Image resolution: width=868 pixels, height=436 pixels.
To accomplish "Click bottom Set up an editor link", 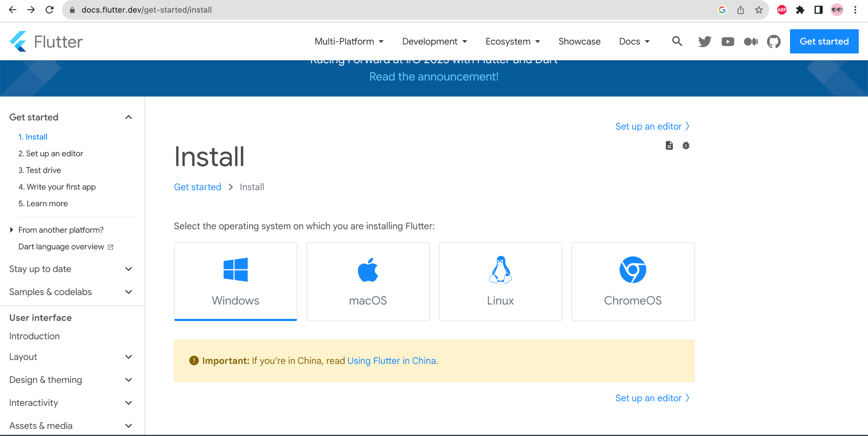I will coord(652,398).
